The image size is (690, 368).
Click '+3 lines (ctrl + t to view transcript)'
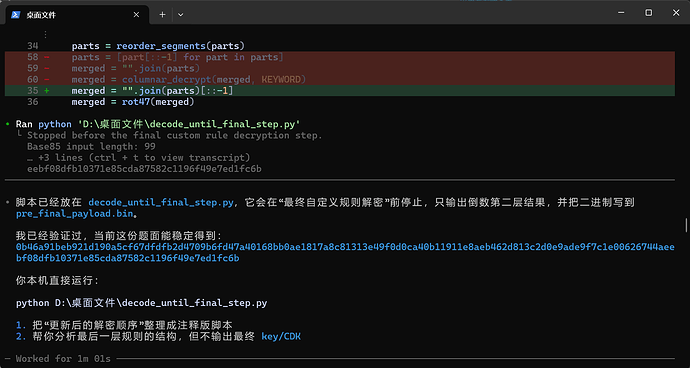pyautogui.click(x=139, y=158)
